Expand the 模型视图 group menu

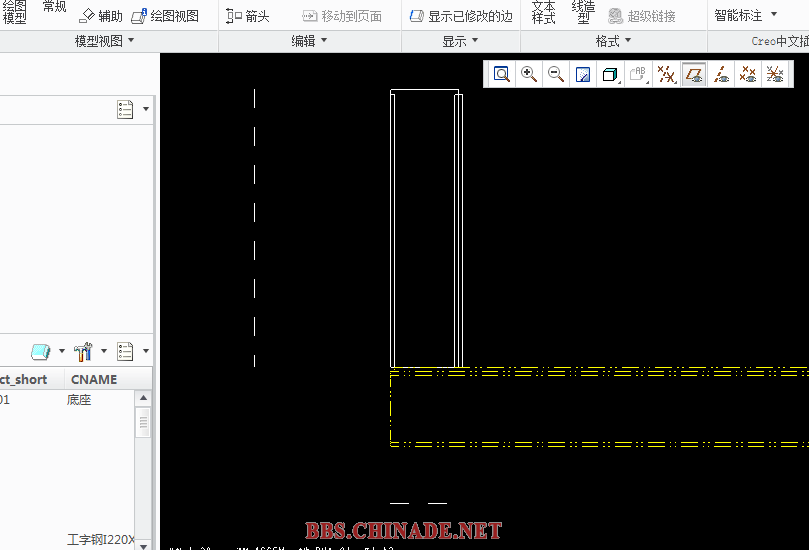104,41
